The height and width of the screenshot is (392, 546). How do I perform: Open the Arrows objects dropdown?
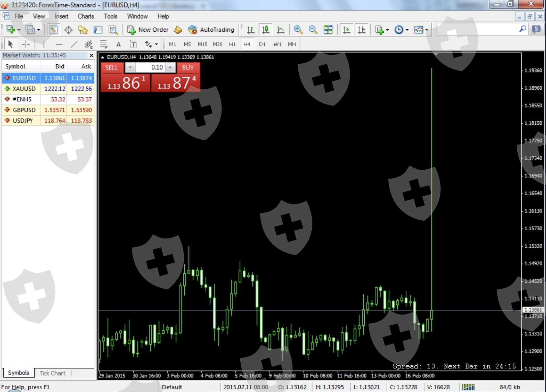pyautogui.click(x=156, y=44)
